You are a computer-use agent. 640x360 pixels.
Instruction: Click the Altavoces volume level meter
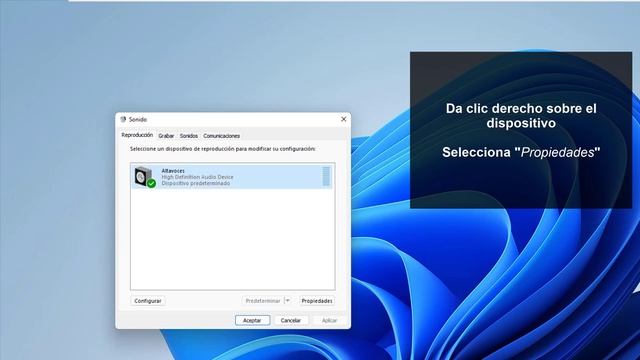coord(326,176)
